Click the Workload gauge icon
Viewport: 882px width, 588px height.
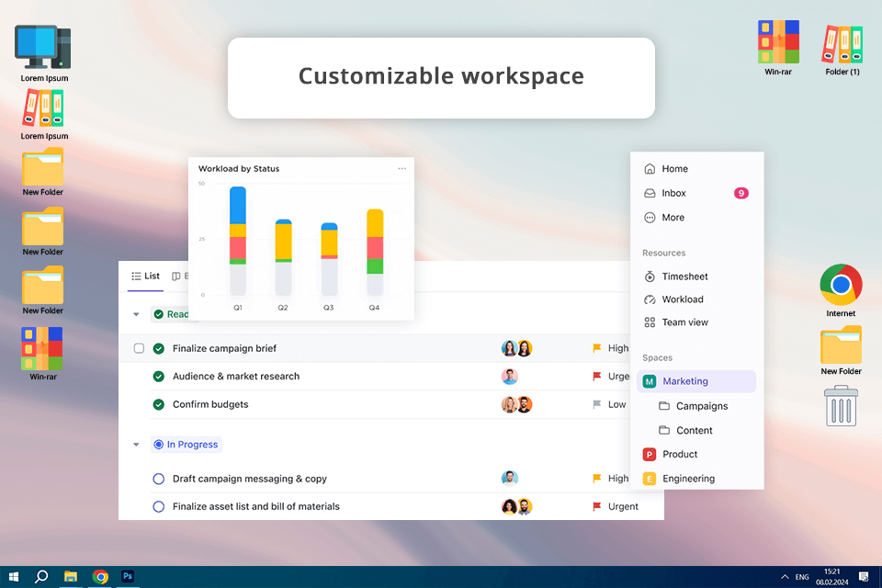click(x=650, y=300)
